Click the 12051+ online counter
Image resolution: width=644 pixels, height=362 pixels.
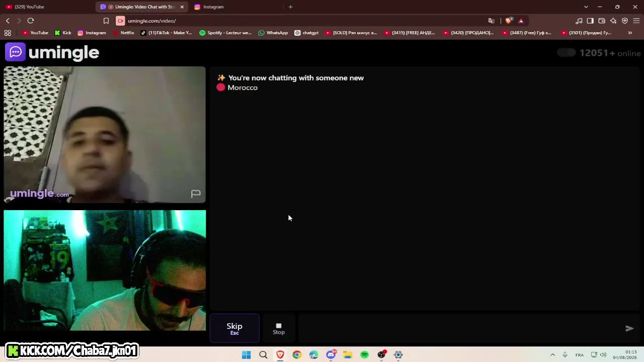(610, 53)
